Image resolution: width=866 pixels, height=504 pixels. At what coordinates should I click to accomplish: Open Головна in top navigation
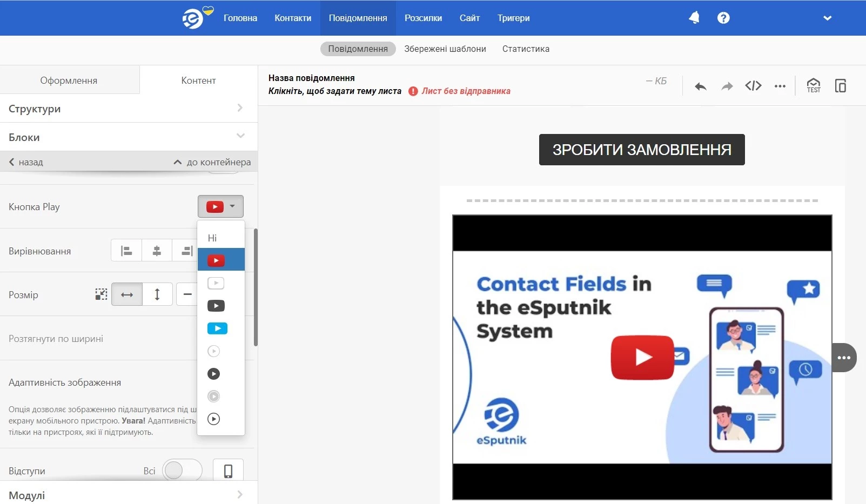[240, 18]
